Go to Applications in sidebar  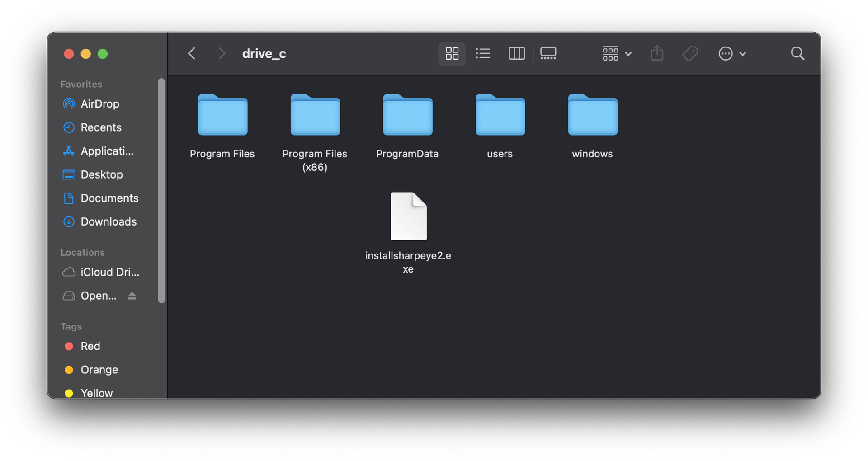[107, 151]
